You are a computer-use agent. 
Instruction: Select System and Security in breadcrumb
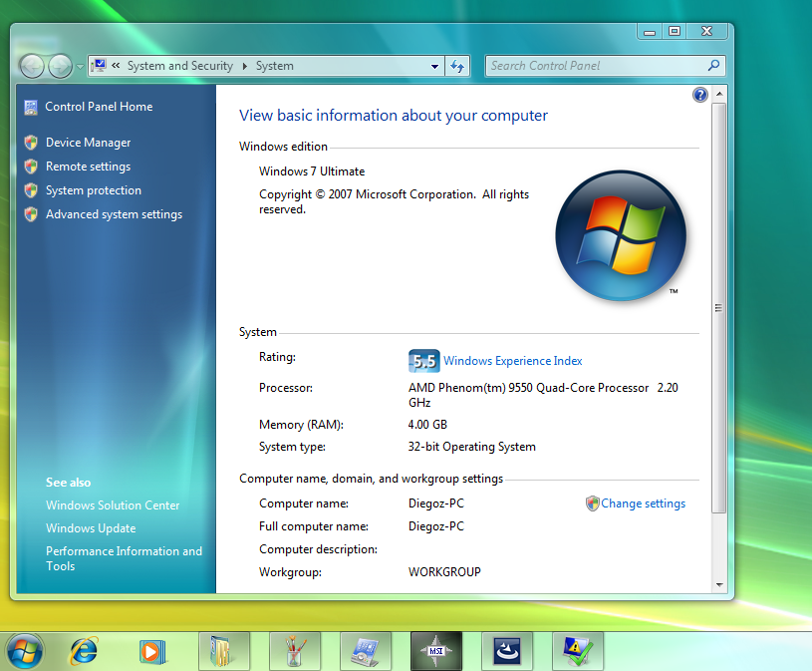point(179,66)
